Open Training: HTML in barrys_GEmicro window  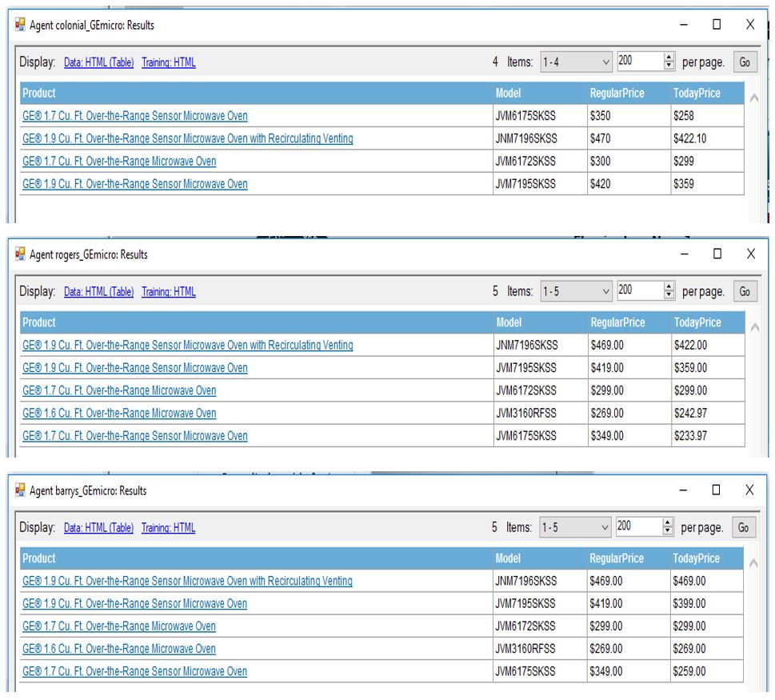pyautogui.click(x=169, y=527)
